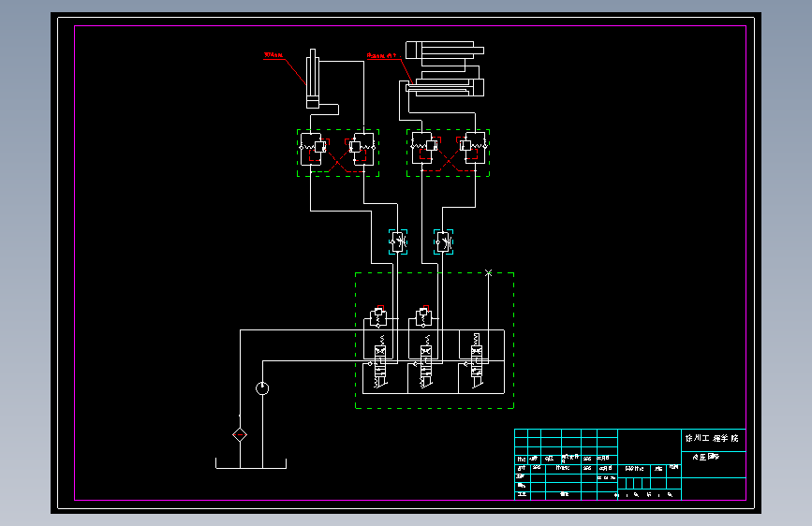Select the diamond-shaped oil filter symbol
812x526 pixels.
point(240,435)
